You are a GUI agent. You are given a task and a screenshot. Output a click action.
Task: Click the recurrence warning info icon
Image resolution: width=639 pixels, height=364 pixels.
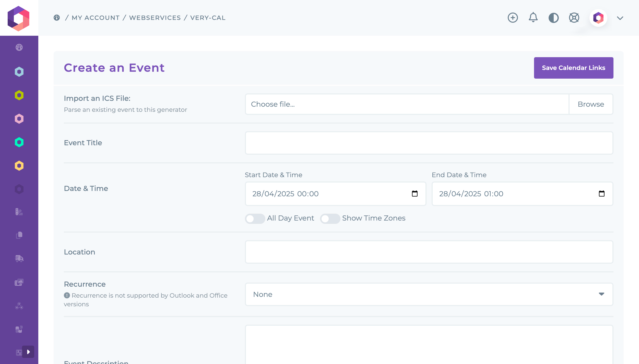(x=67, y=295)
